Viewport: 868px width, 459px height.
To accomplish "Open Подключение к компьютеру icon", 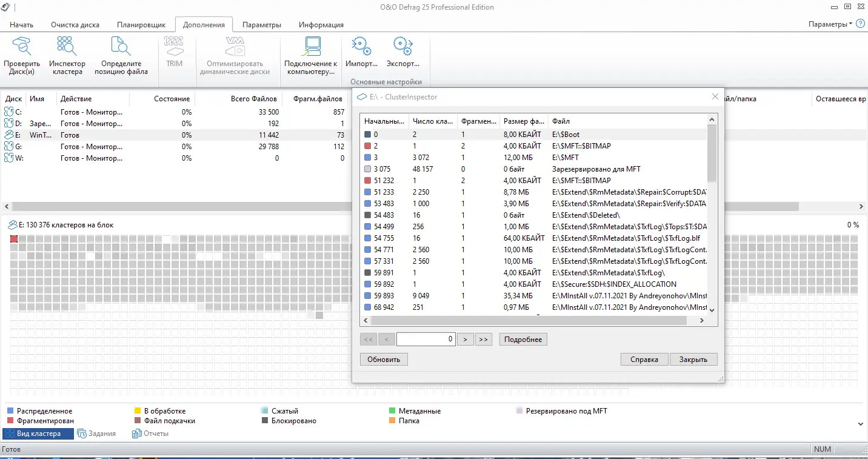I will (x=310, y=47).
